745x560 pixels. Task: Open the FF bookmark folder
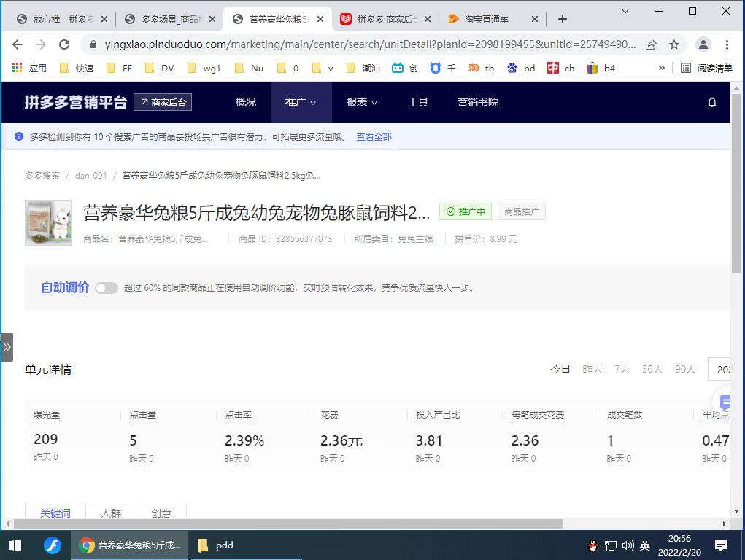point(119,69)
